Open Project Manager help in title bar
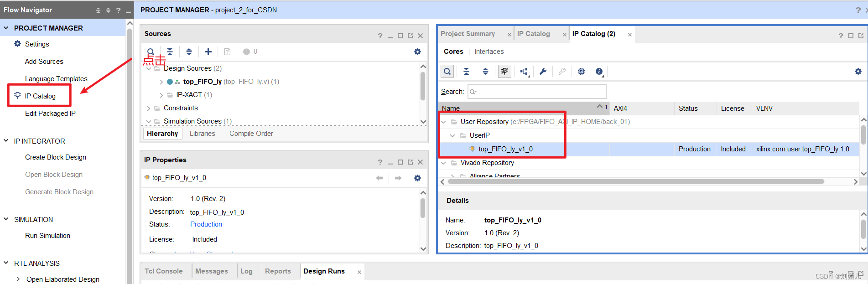 click(x=858, y=10)
